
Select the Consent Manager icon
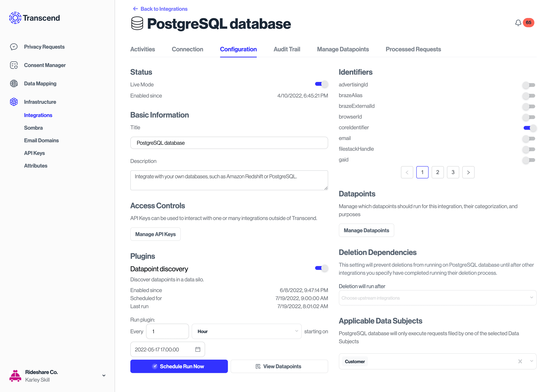tap(14, 65)
